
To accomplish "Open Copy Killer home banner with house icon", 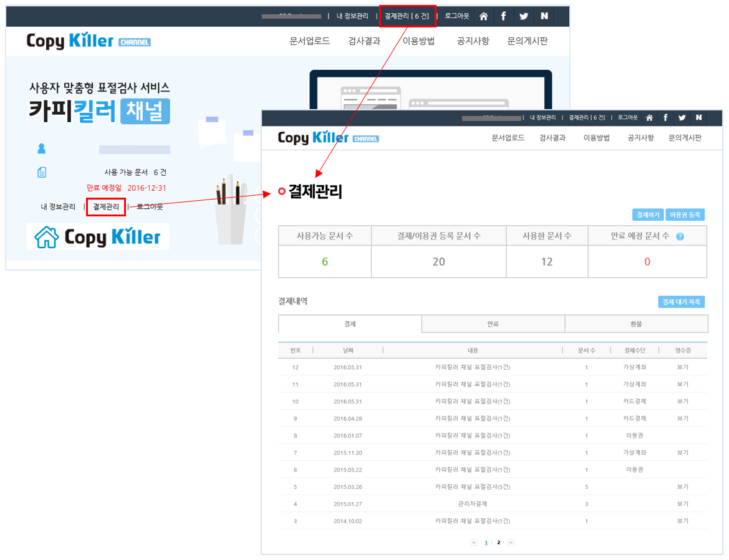I will pyautogui.click(x=98, y=236).
